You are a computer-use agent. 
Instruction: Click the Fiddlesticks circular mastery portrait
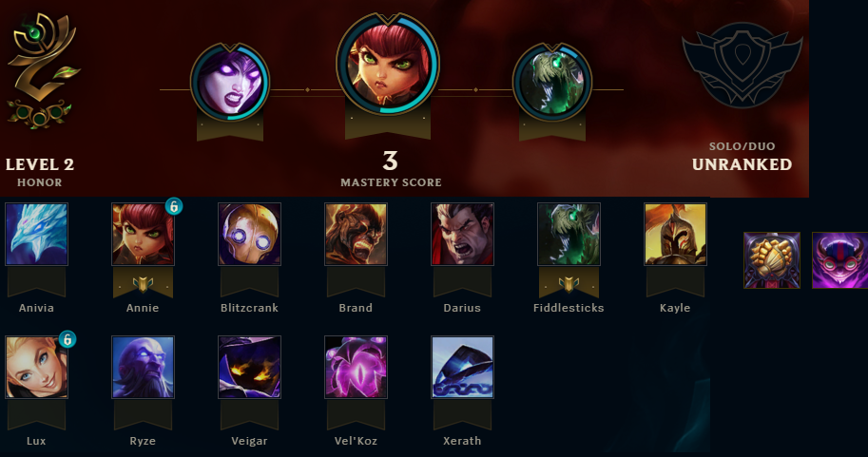pos(552,83)
